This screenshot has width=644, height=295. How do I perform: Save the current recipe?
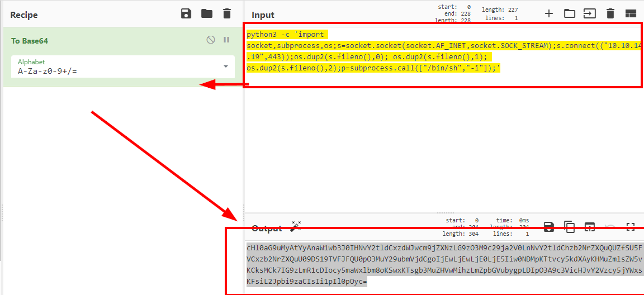tap(186, 13)
